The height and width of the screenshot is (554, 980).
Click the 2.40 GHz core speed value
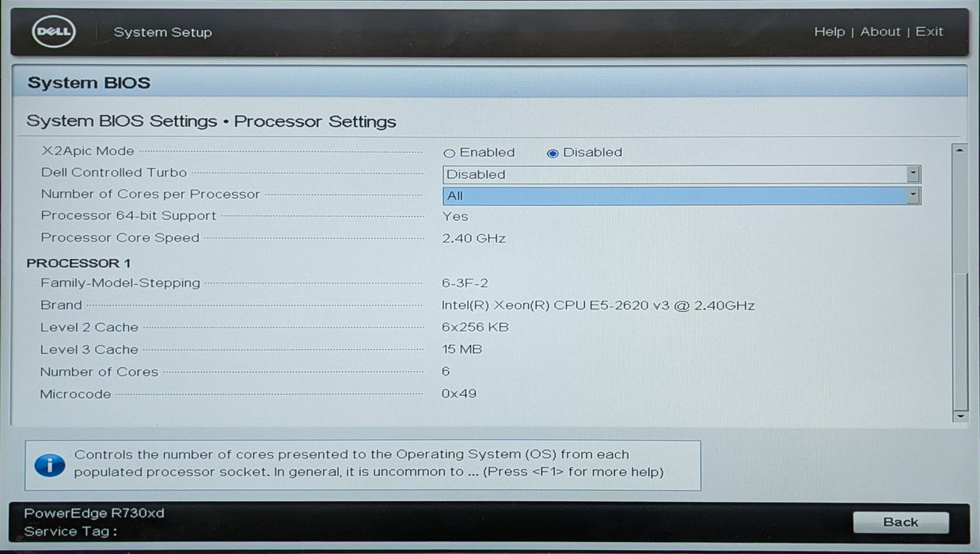pyautogui.click(x=473, y=238)
